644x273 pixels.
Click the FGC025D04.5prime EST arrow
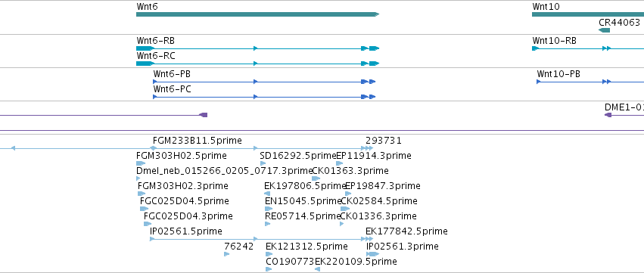click(144, 209)
